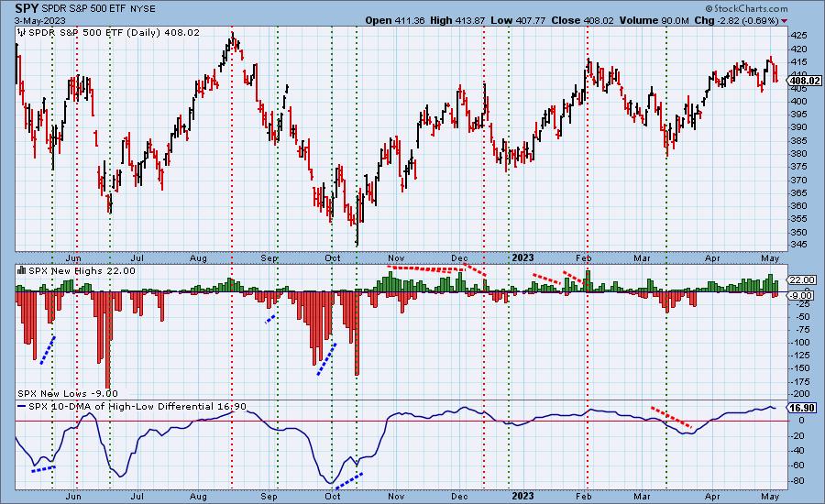Screen dimensions: 825x504
Task: Select the 'SPDR S&P 500 ETF' chart subtitle
Action: point(84,8)
